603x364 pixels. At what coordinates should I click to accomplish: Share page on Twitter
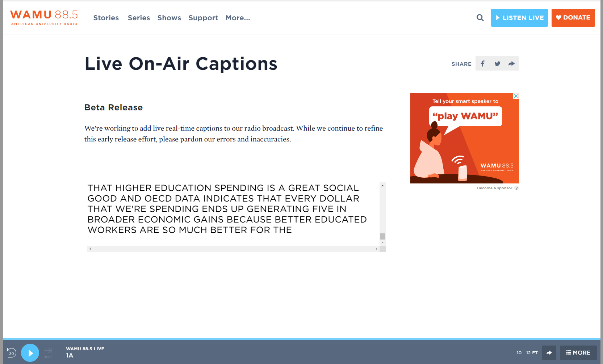coord(497,64)
